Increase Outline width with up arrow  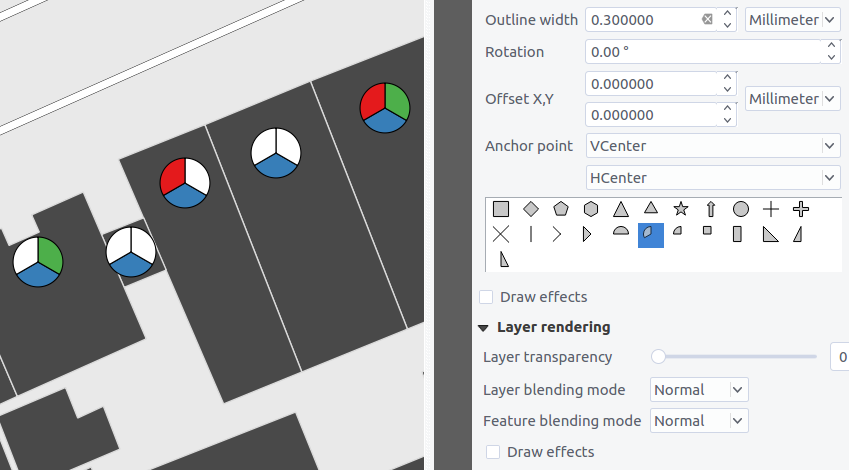tap(728, 14)
